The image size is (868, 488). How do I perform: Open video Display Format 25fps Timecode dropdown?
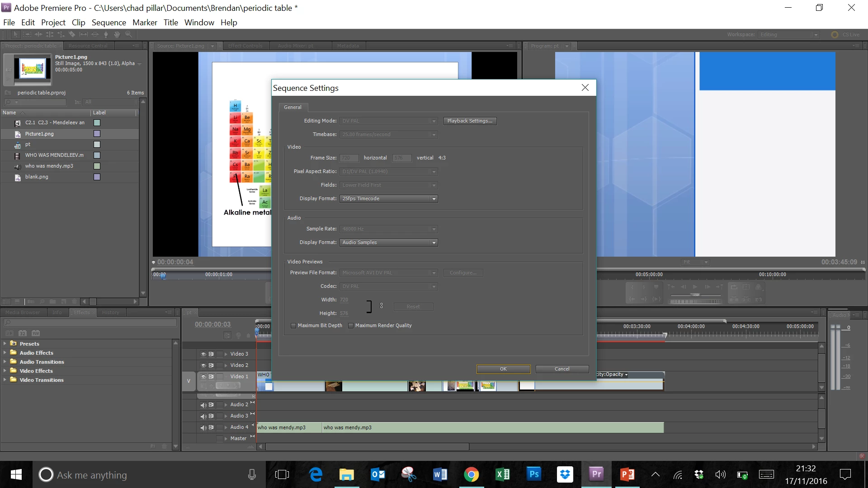pos(389,199)
